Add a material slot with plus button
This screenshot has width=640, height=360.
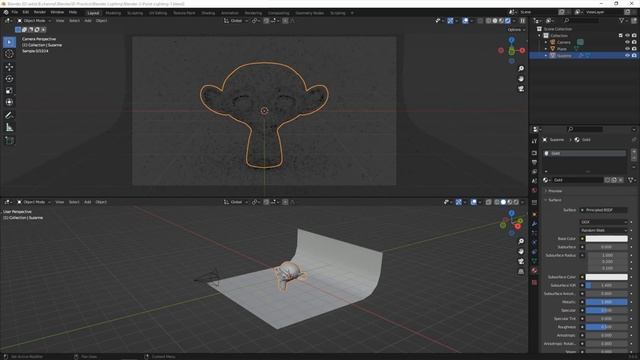[634, 152]
